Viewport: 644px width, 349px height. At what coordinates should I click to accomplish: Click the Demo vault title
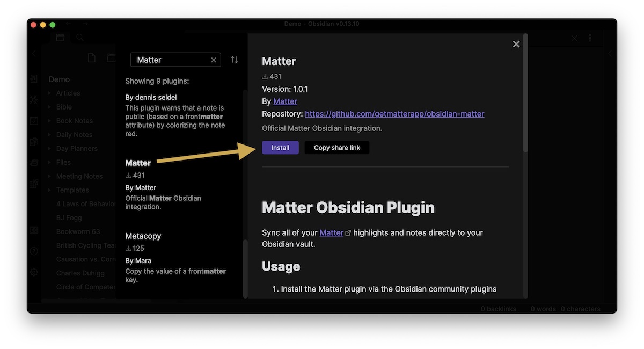click(59, 79)
